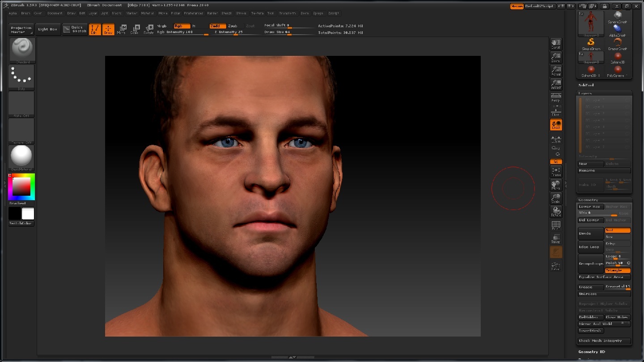Image resolution: width=644 pixels, height=362 pixels.
Task: Open the Material menu
Action: [x=147, y=13]
